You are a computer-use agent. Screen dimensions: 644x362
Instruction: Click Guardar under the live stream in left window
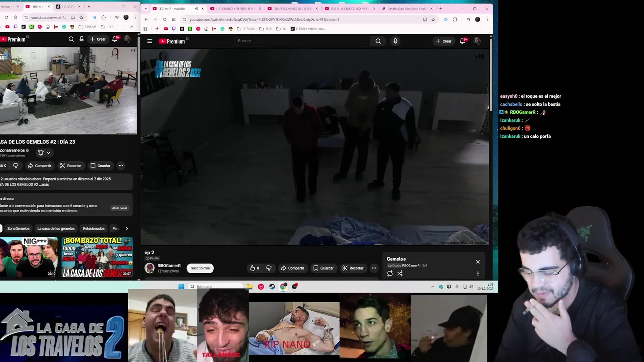click(100, 166)
